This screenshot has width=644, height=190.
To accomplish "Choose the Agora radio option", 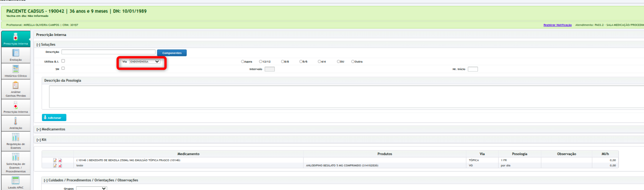I will 243,62.
